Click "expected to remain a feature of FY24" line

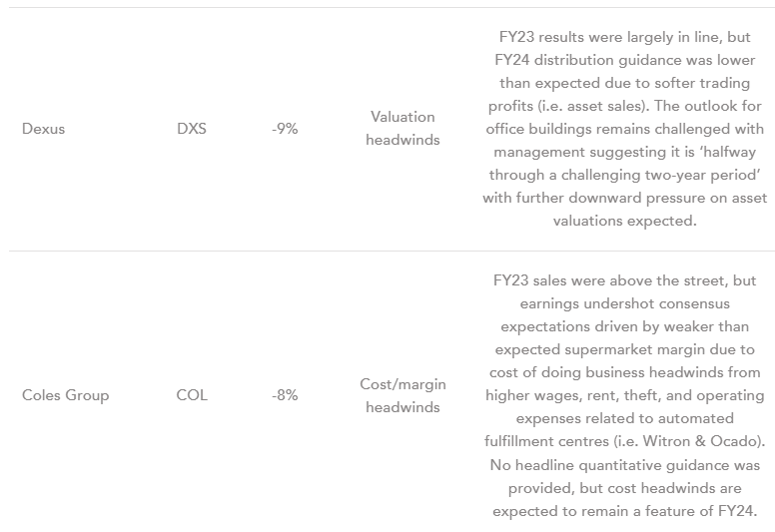[625, 510]
